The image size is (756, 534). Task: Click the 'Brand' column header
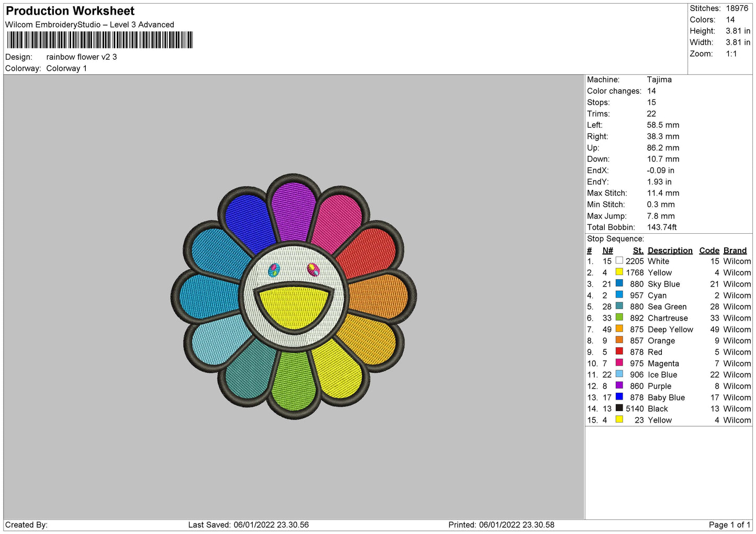(735, 251)
